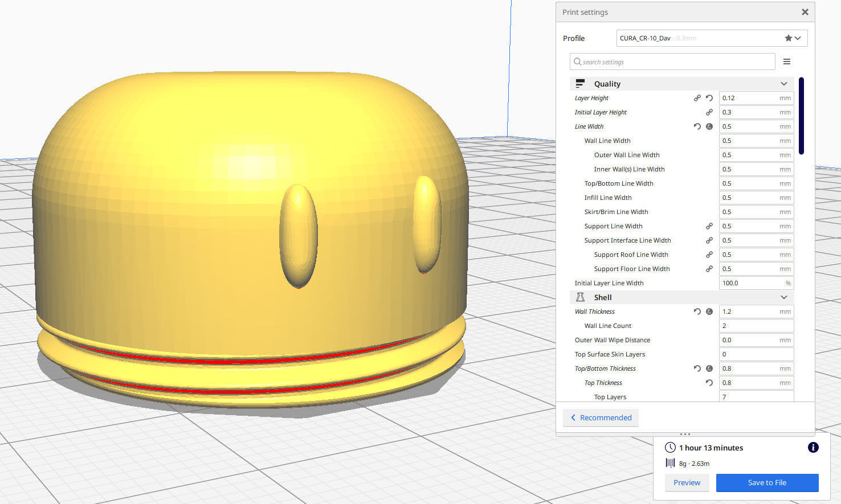The width and height of the screenshot is (841, 504).
Task: Revert the Top/Bottom Thickness setting
Action: coord(697,368)
